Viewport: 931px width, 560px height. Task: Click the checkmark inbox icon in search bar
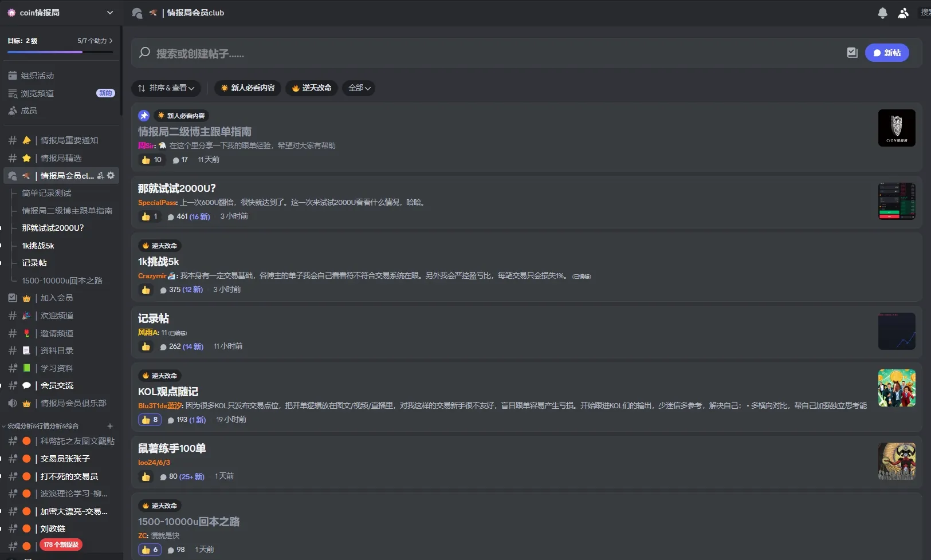(x=852, y=53)
